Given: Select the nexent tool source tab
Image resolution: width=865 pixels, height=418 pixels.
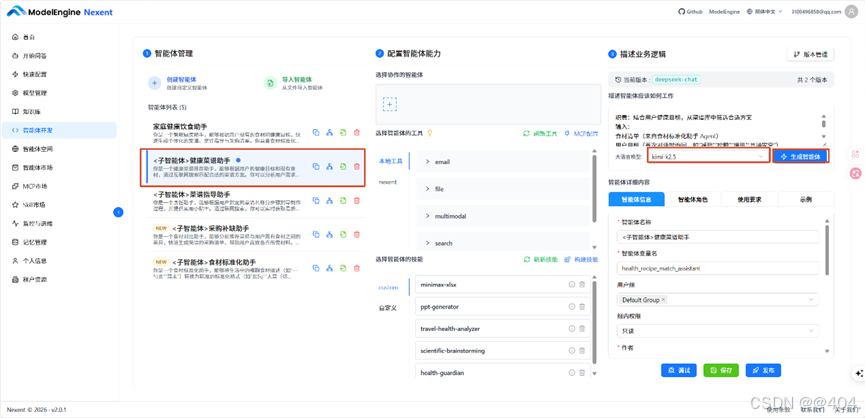Looking at the screenshot, I should coord(387,182).
